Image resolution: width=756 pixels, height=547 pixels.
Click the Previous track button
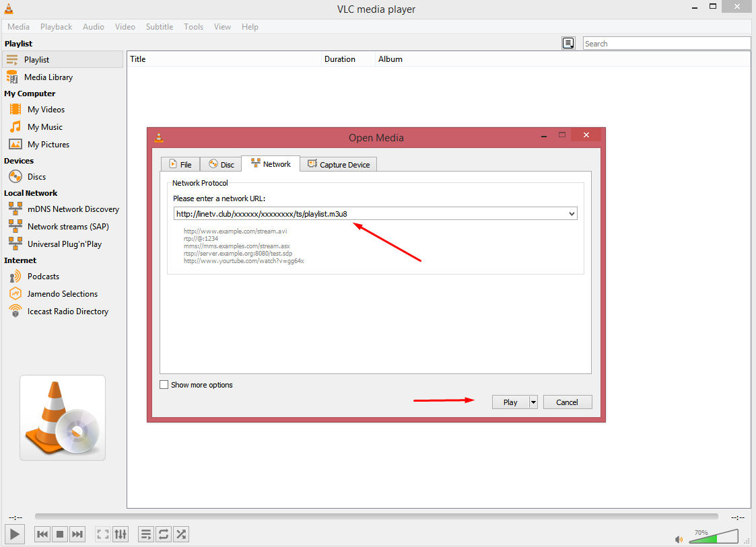[x=42, y=534]
